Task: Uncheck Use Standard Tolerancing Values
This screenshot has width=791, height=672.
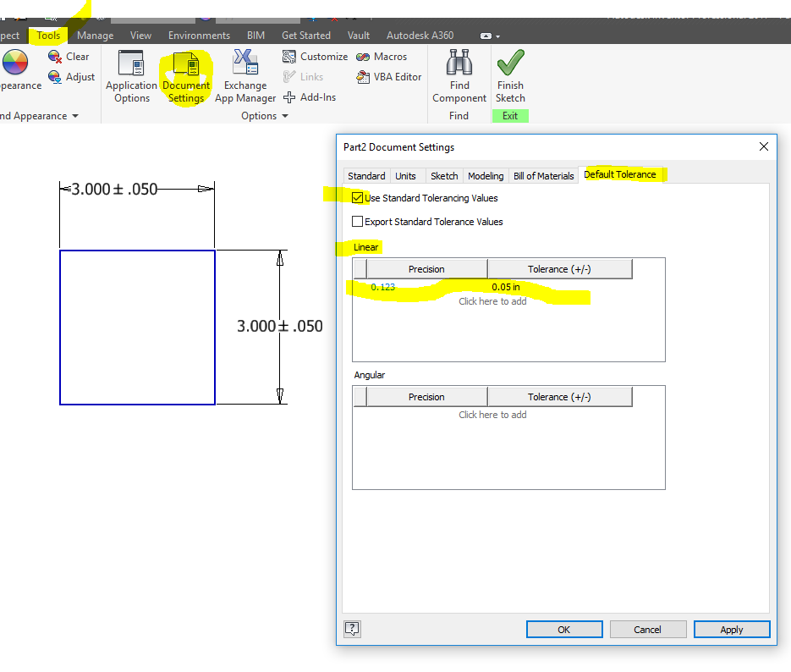Action: (358, 197)
